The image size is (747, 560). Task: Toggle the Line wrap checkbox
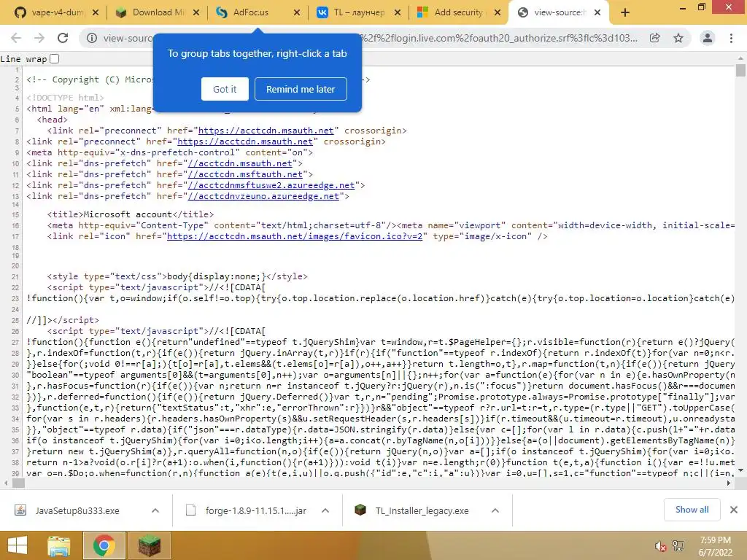pos(54,58)
